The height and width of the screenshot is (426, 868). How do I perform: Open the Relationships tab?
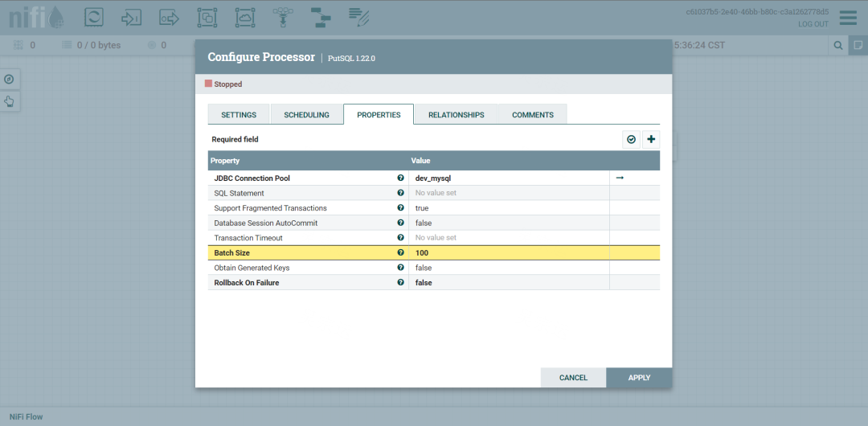[x=457, y=115]
